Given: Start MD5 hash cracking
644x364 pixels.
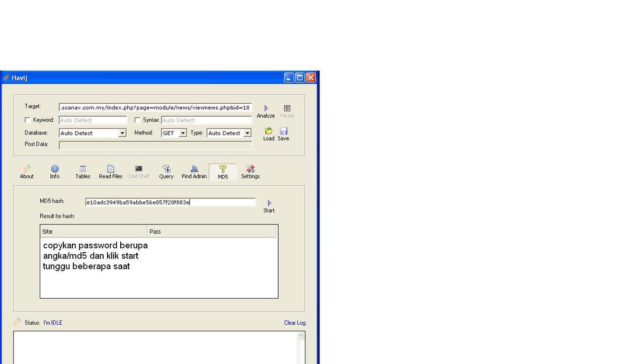Looking at the screenshot, I should pos(269,206).
